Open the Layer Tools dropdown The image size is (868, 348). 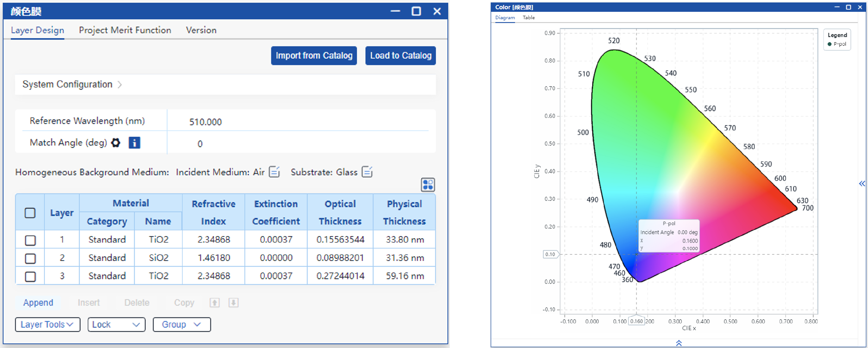pos(48,325)
